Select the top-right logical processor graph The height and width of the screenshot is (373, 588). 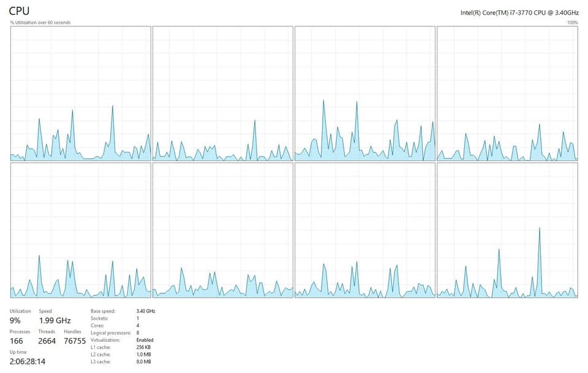(x=507, y=94)
